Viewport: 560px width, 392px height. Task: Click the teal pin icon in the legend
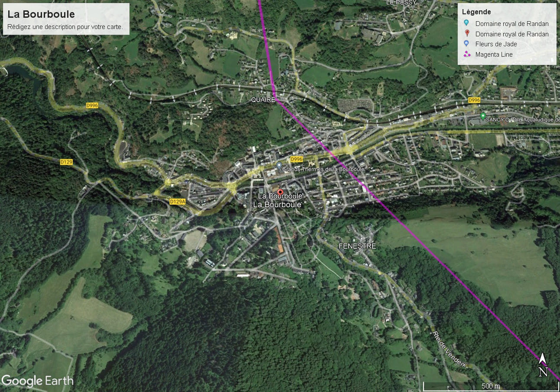(466, 24)
